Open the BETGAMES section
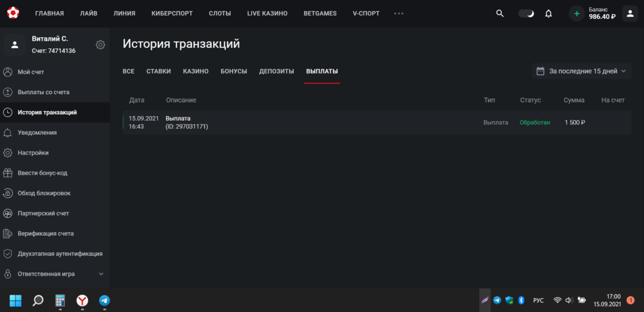 click(x=320, y=13)
